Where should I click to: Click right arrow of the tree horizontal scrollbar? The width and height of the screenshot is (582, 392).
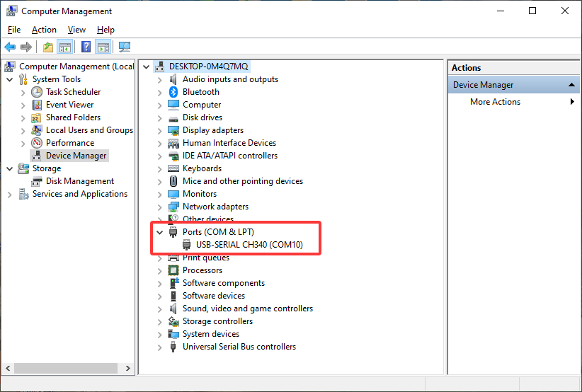tap(128, 368)
